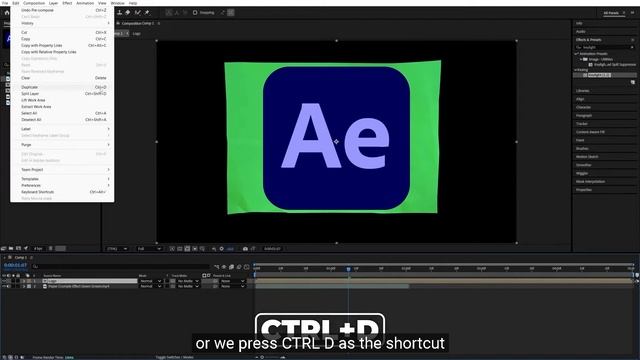Open the Align panel
The width and height of the screenshot is (640, 360).
pos(580,99)
